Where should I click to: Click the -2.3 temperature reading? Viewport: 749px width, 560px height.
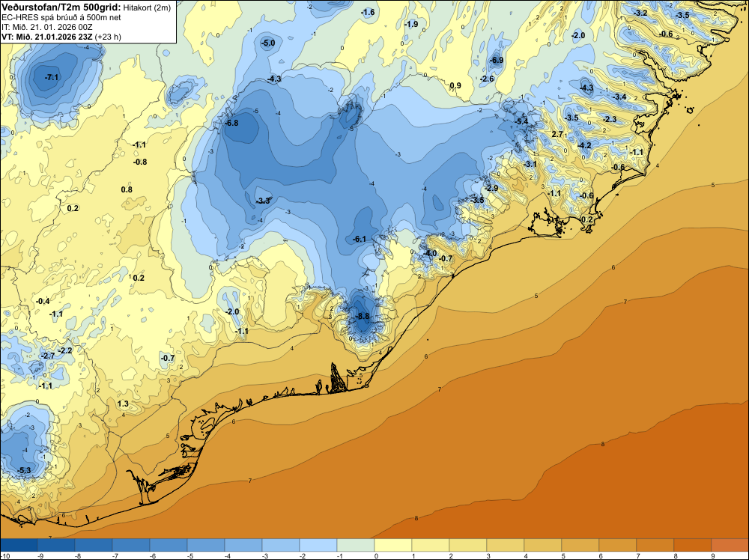[610, 119]
